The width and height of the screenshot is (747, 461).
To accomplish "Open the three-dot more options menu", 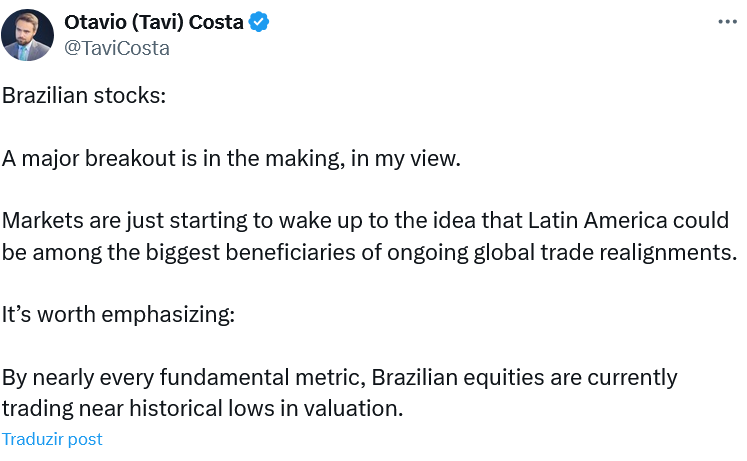I will (x=727, y=22).
